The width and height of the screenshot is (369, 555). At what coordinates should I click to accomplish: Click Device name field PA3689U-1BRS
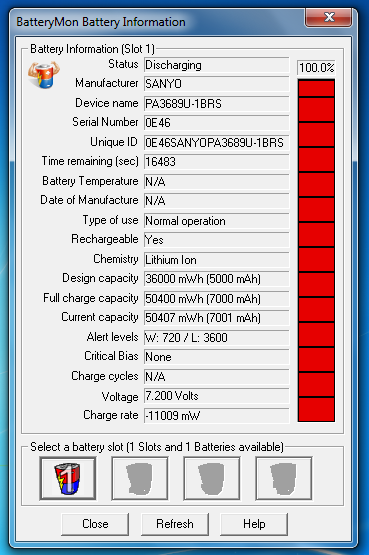(217, 104)
